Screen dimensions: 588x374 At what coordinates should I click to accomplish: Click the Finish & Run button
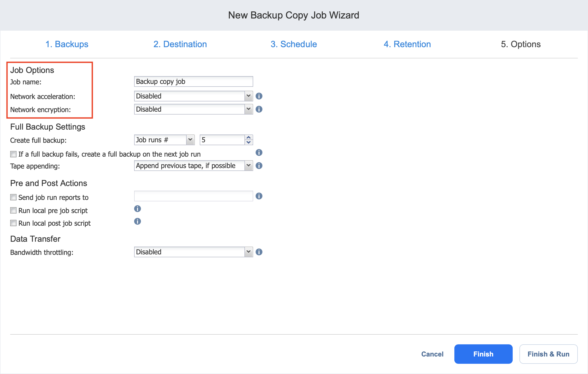tap(548, 354)
